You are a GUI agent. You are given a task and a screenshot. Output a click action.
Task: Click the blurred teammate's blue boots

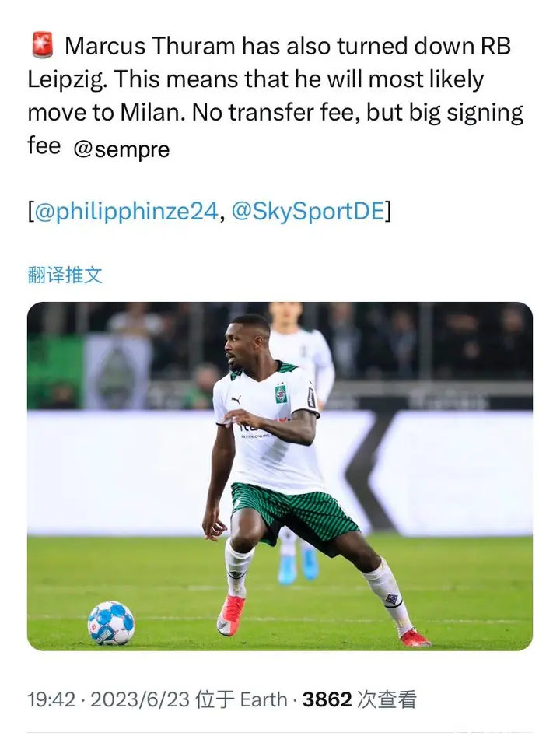299,566
